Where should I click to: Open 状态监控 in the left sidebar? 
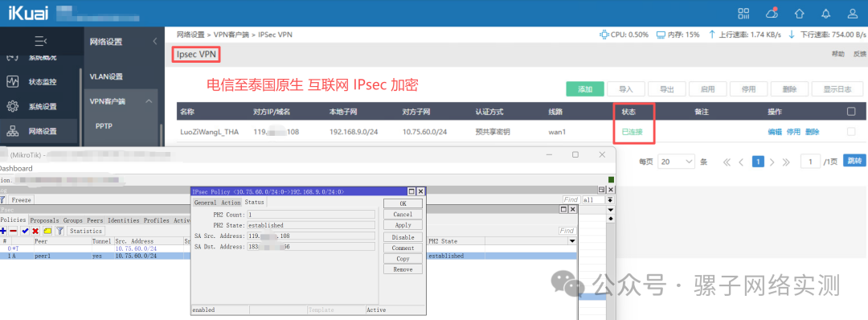tap(39, 82)
